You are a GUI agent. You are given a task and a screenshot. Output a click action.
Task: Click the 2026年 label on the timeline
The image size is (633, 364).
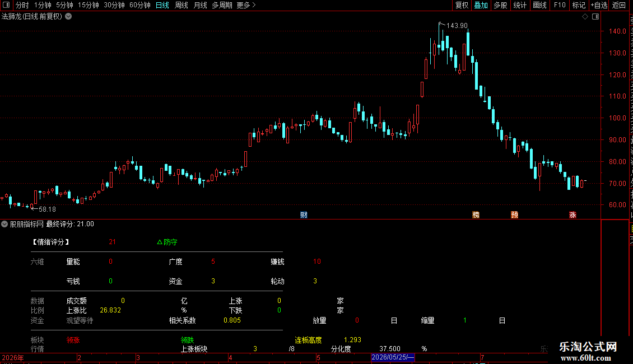(x=13, y=357)
